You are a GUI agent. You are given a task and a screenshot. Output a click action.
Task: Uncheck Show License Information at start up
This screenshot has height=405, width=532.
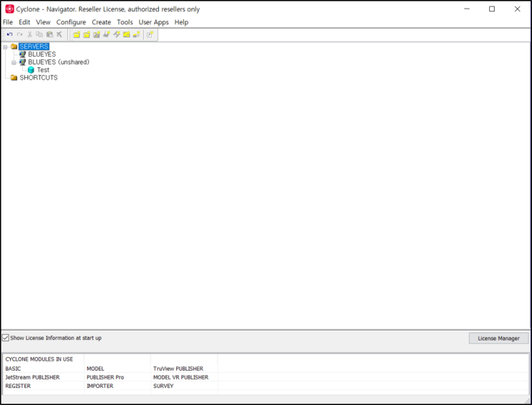(x=6, y=338)
